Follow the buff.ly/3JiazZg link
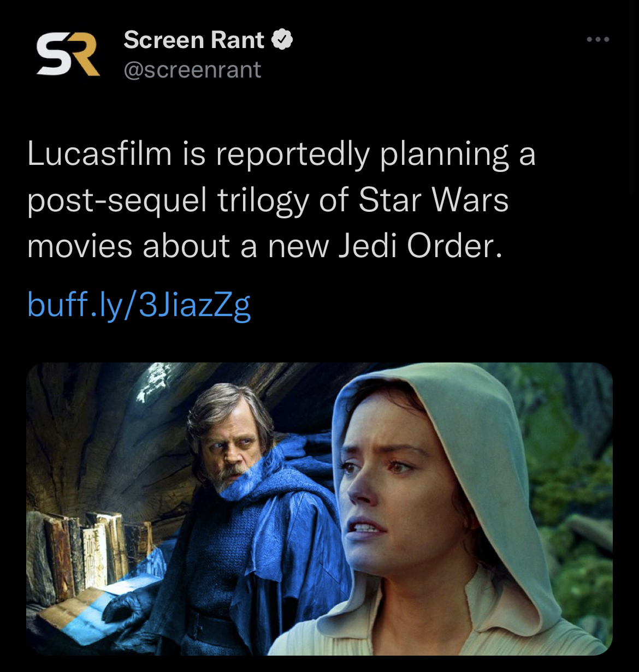Image resolution: width=639 pixels, height=672 pixels. coord(139,305)
